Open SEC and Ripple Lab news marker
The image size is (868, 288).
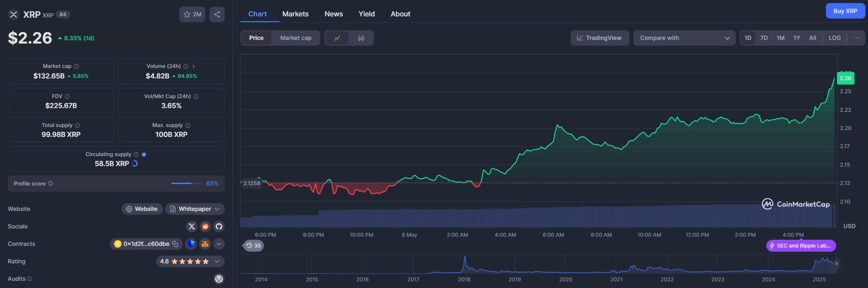click(801, 246)
